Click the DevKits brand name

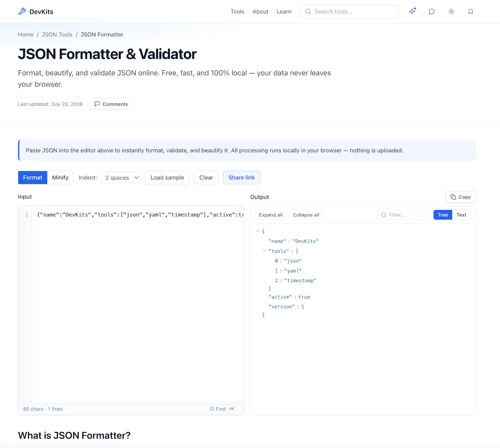point(41,12)
